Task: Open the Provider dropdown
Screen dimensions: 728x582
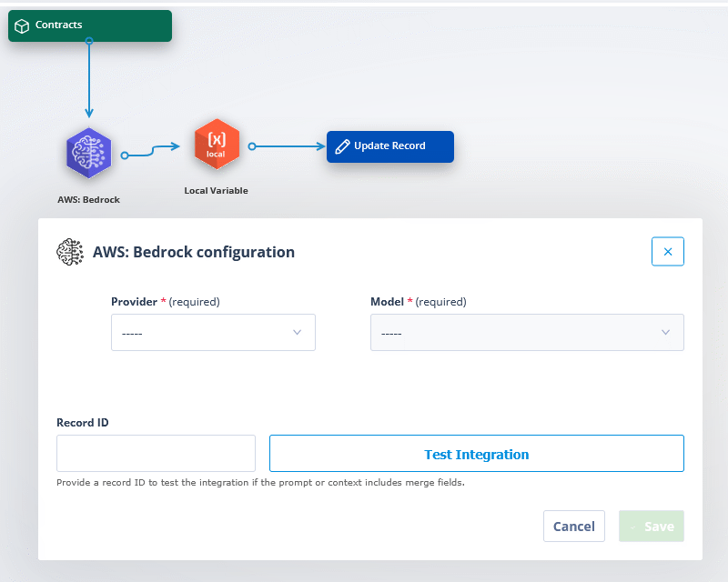Action: pos(213,332)
